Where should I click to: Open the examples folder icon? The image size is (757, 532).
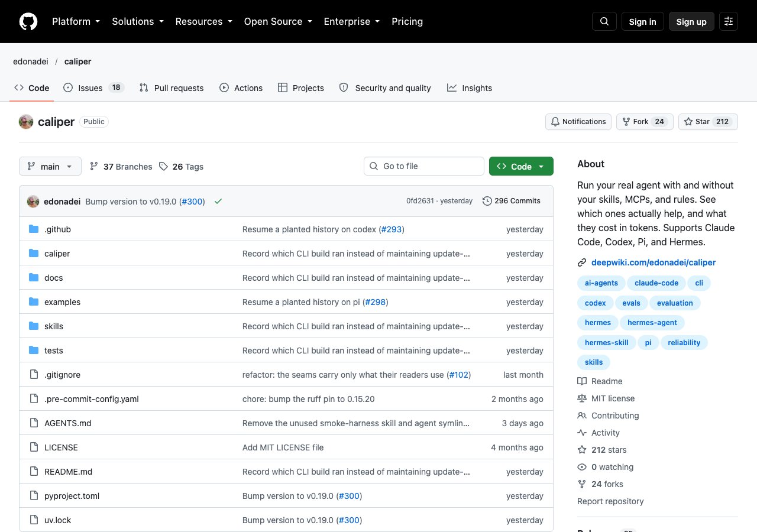[x=34, y=302]
